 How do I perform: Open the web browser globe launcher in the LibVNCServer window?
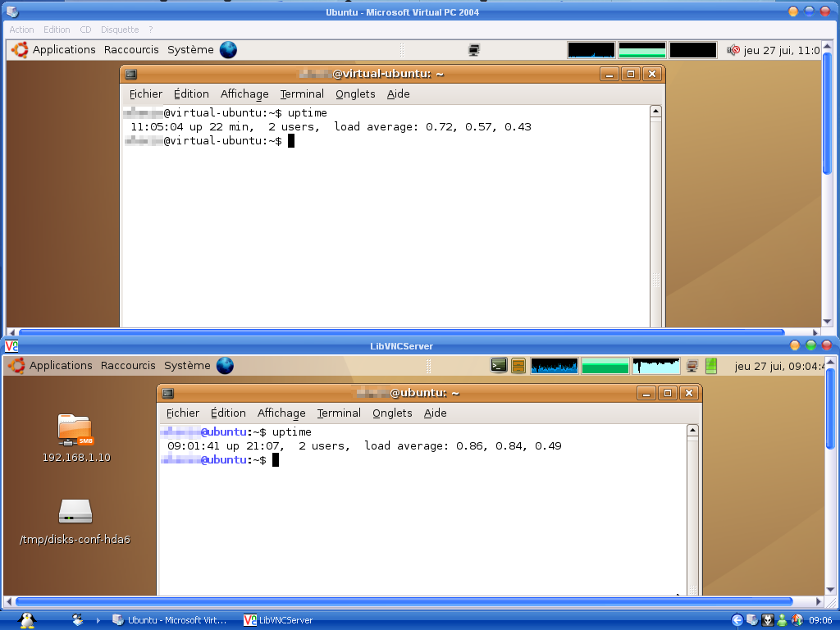225,365
